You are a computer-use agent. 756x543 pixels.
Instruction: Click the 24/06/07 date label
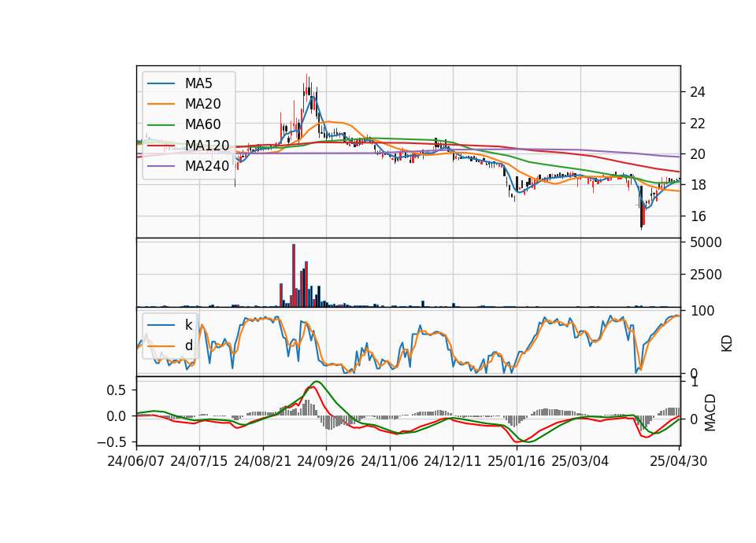[x=136, y=461]
